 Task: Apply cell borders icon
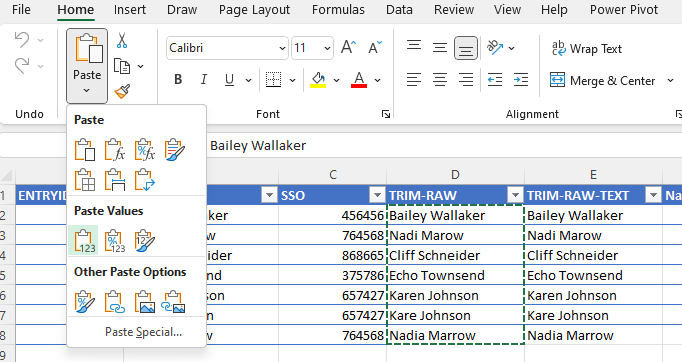[274, 80]
